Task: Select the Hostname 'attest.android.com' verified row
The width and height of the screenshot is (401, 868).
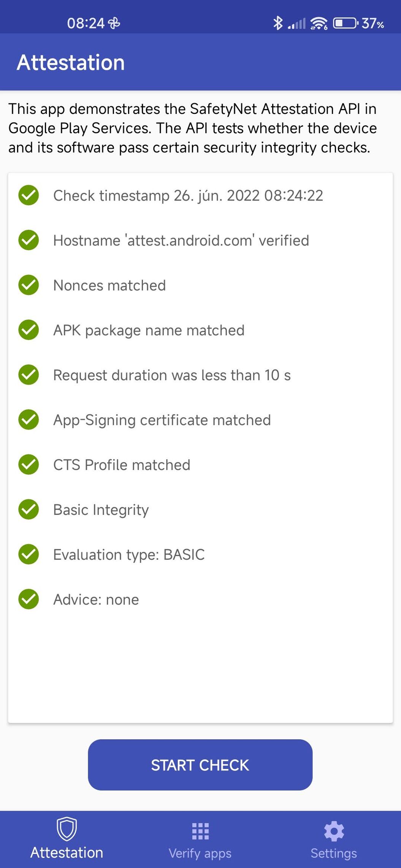Action: [x=200, y=240]
